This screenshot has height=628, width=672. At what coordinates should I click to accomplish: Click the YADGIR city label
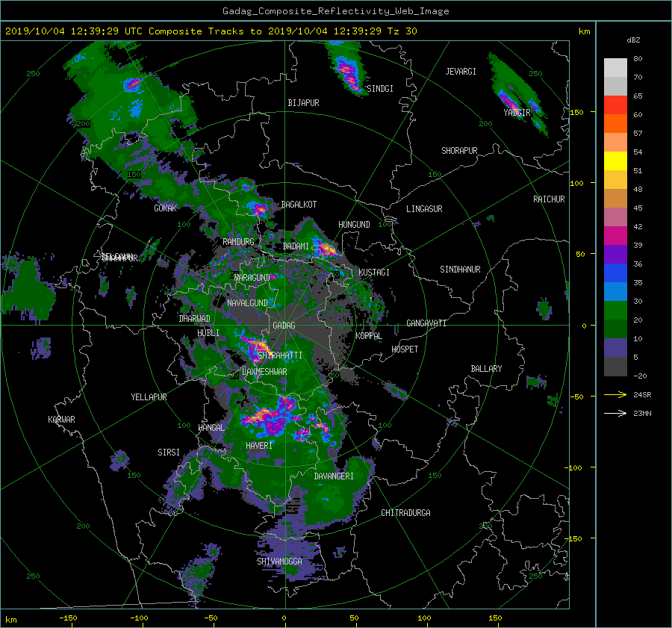pos(517,113)
